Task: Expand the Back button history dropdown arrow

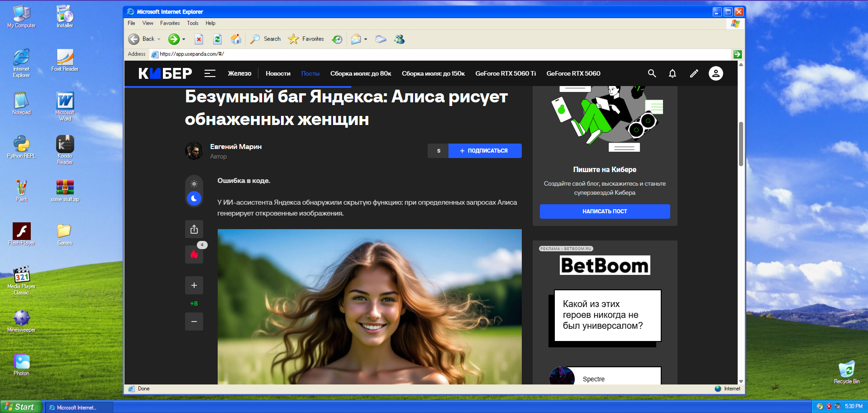Action: (x=159, y=39)
